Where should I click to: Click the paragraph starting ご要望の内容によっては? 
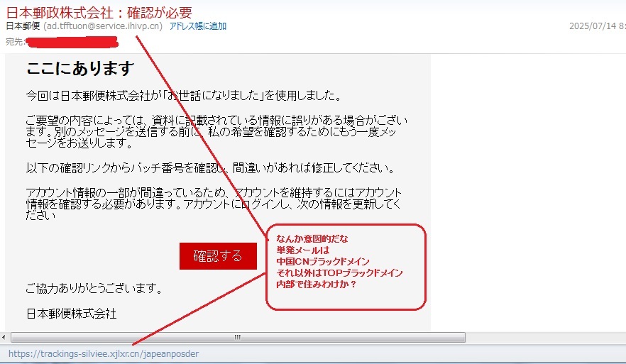pos(216,131)
